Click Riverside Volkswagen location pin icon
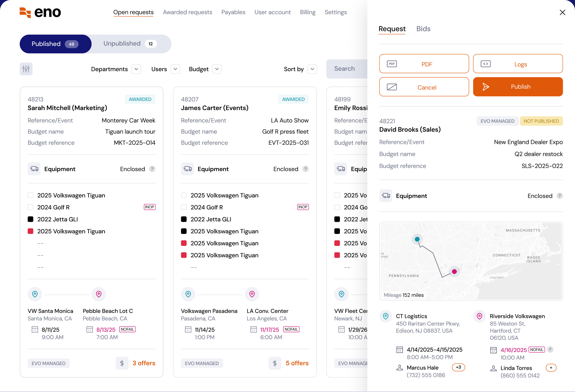The image size is (575, 392). coord(479,316)
